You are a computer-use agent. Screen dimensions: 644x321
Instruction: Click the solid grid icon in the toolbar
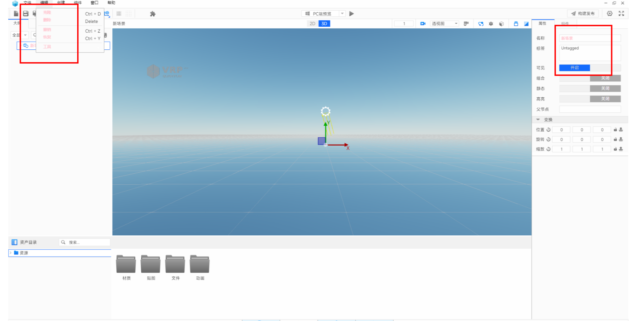tap(119, 14)
